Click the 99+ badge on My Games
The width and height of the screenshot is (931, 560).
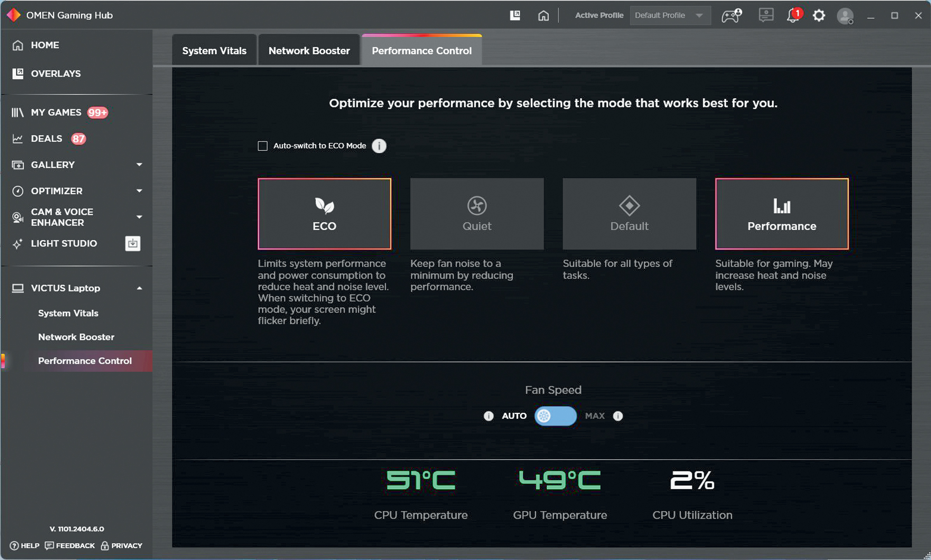[x=97, y=112]
